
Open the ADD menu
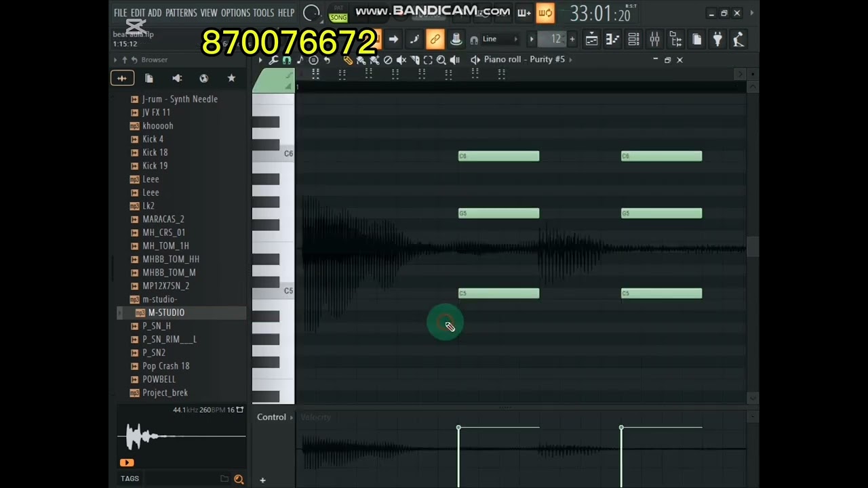click(x=155, y=13)
